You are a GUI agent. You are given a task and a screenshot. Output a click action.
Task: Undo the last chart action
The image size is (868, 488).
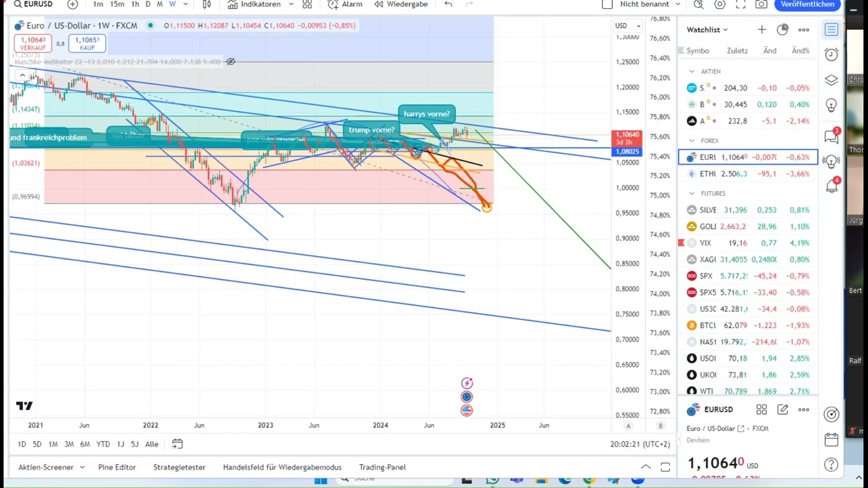point(448,4)
